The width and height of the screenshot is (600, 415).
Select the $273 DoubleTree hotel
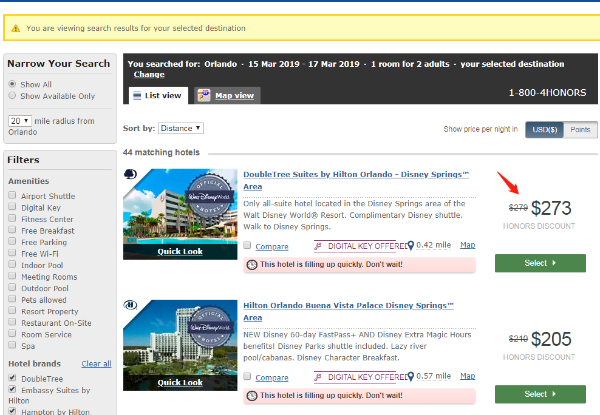[x=540, y=263]
